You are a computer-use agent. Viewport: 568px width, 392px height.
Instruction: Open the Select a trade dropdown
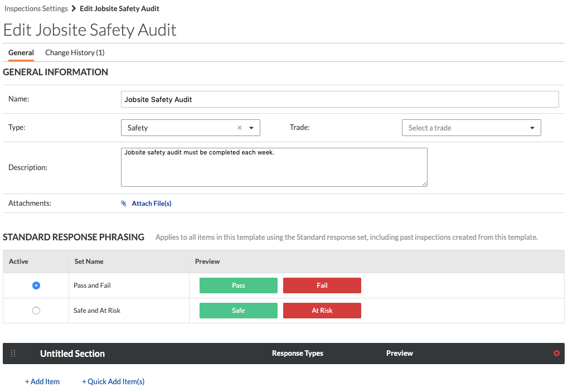(471, 128)
